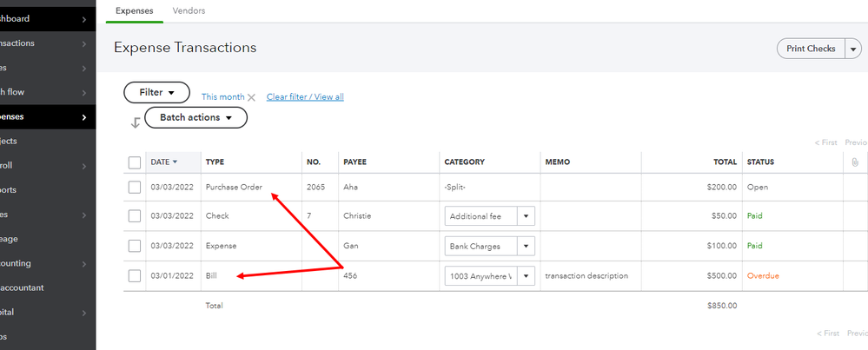The image size is (868, 350).
Task: Click the TOTAL column header
Action: (x=725, y=162)
